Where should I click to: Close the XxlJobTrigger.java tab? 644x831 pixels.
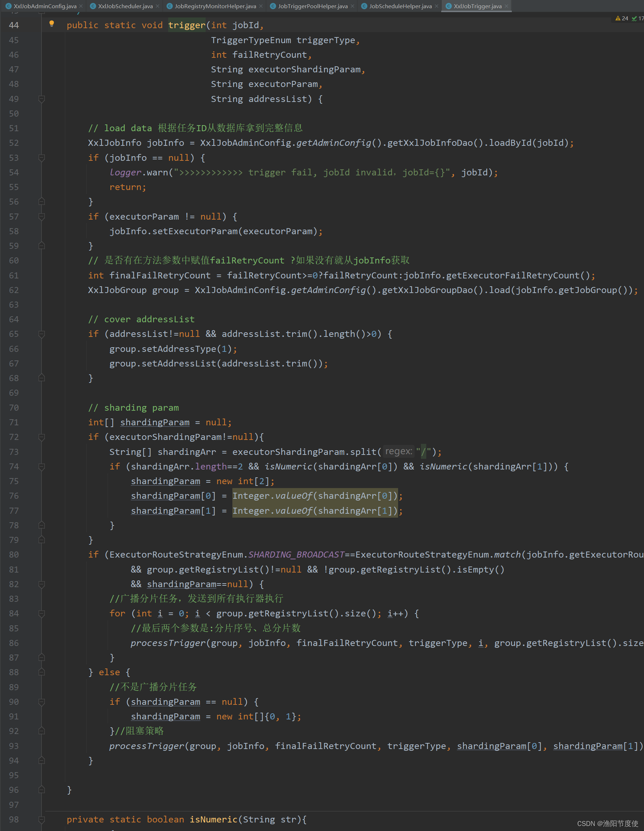click(506, 6)
